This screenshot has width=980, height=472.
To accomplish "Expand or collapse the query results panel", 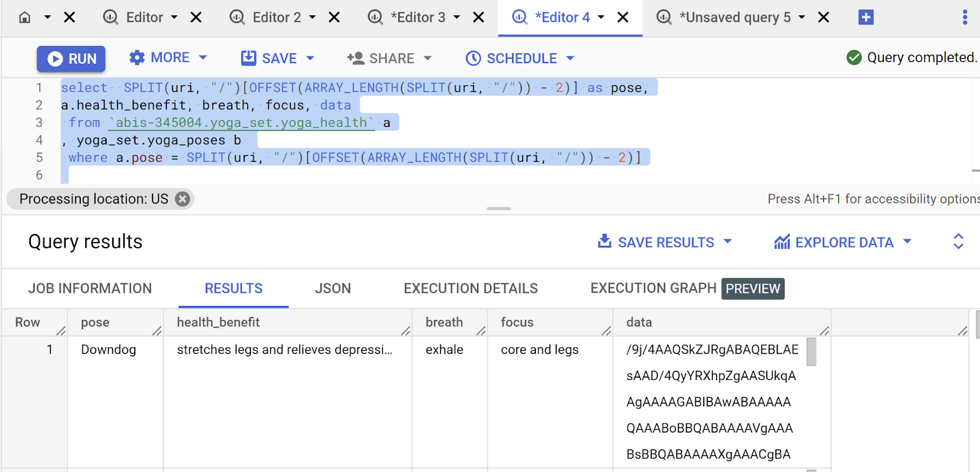I will (959, 242).
